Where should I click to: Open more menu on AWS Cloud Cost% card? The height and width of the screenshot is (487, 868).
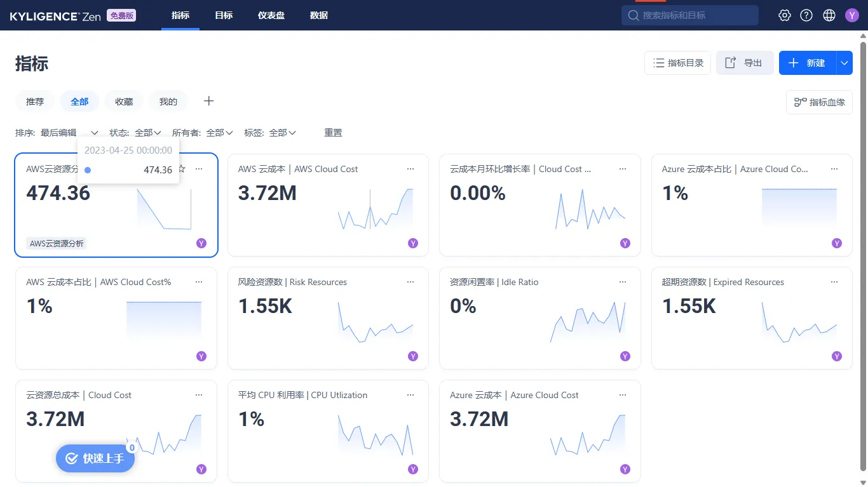(199, 282)
